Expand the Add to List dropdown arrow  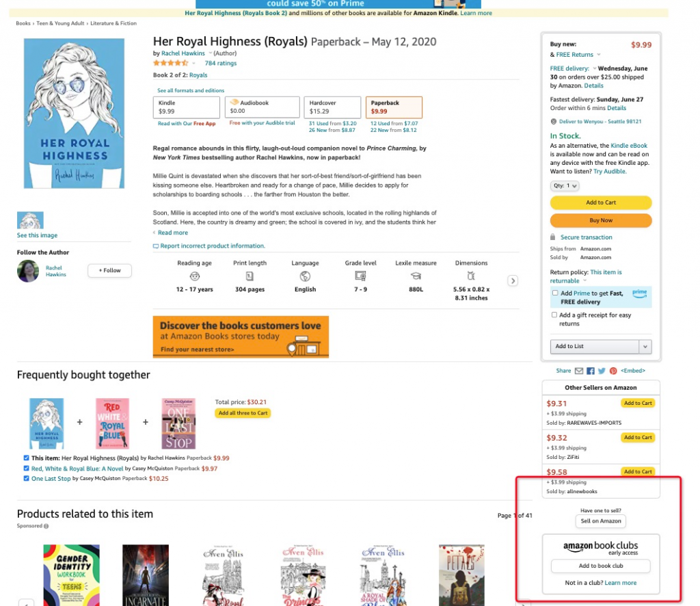coord(645,347)
